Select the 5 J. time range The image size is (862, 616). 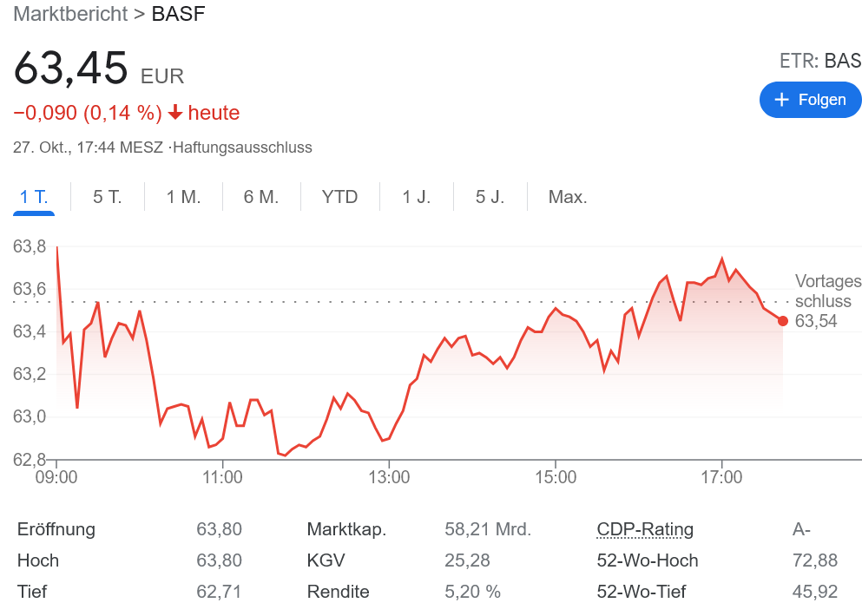(x=489, y=197)
